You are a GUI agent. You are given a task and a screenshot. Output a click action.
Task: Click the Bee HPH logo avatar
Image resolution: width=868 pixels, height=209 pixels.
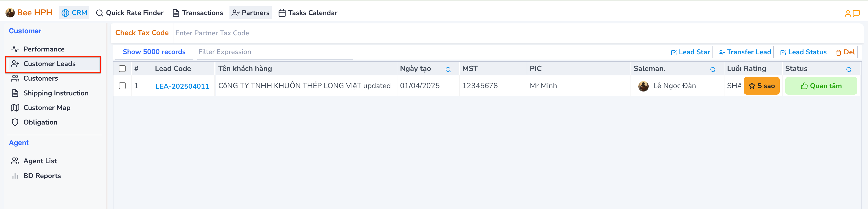point(10,13)
